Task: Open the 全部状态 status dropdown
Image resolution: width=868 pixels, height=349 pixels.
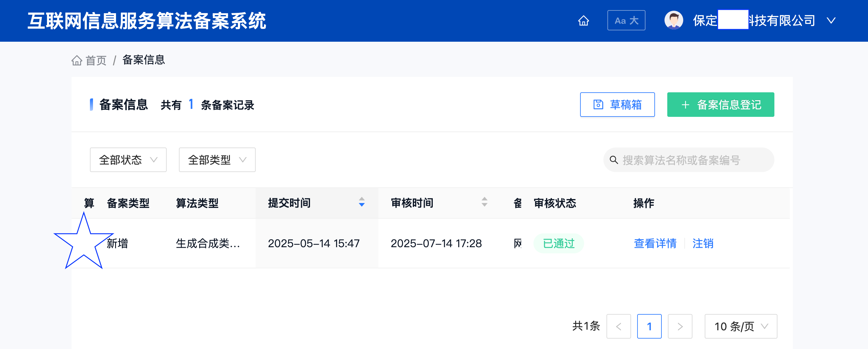Action: tap(128, 160)
